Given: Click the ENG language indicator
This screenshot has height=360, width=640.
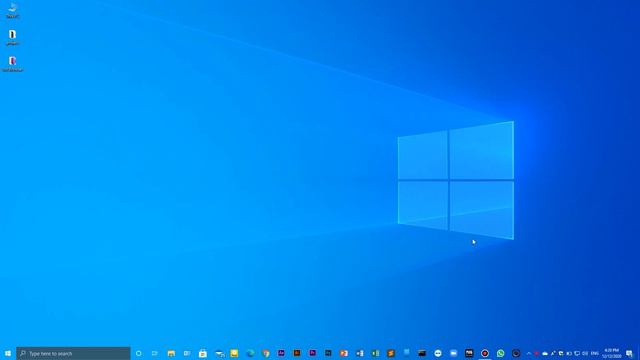Looking at the screenshot, I should (x=595, y=353).
